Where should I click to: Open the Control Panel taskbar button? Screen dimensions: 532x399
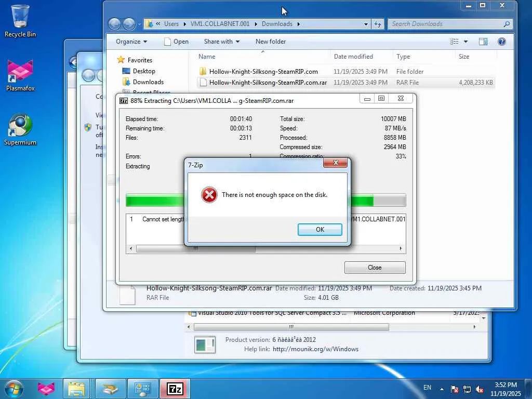click(x=142, y=389)
